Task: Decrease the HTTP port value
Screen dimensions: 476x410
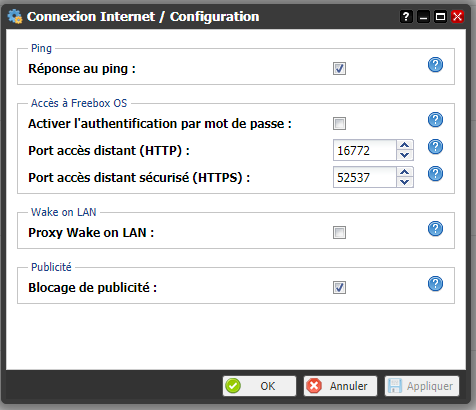Action: click(x=405, y=155)
